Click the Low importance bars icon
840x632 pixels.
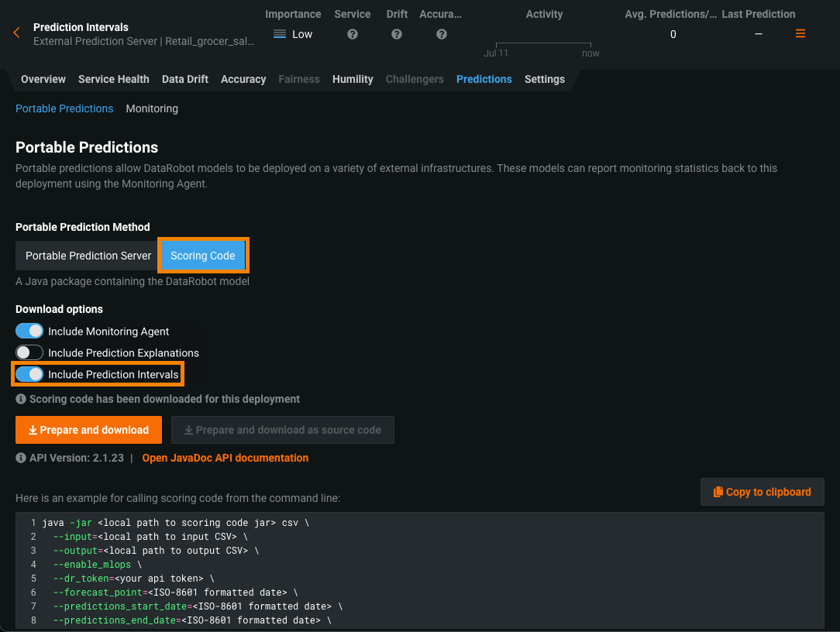click(280, 34)
